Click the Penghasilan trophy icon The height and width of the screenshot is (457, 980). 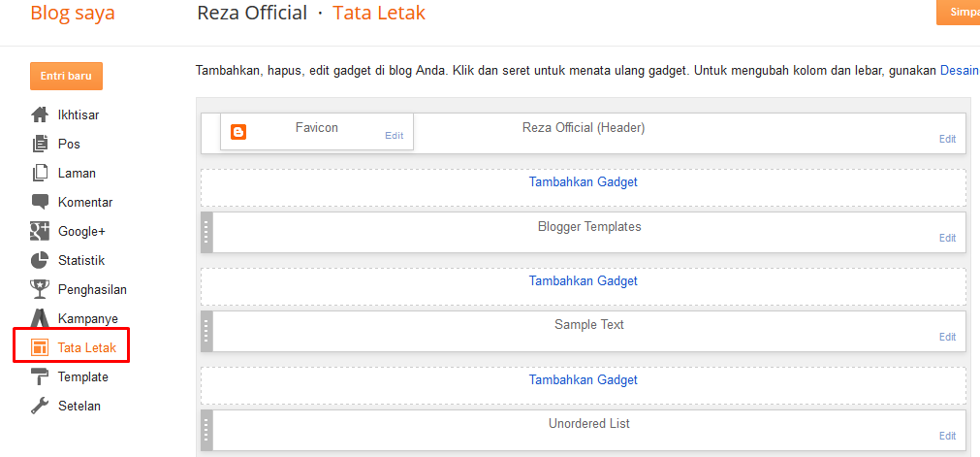tap(40, 289)
